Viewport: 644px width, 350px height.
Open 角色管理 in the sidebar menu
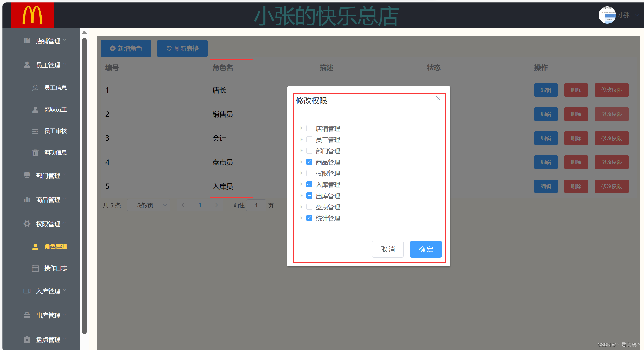tap(55, 246)
